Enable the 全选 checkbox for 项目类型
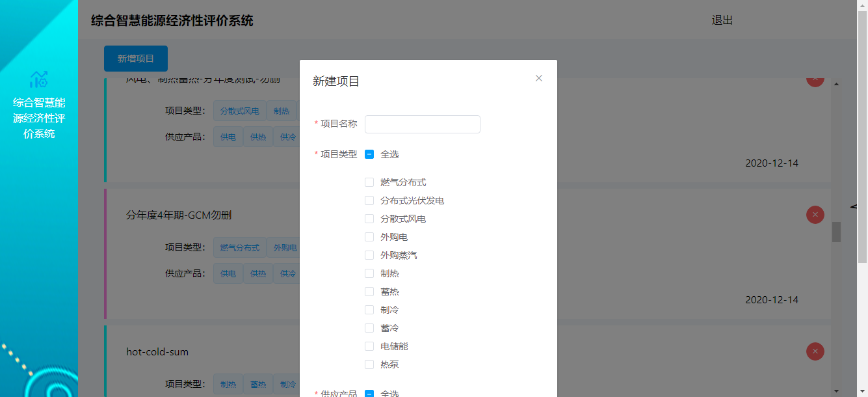 coord(369,154)
